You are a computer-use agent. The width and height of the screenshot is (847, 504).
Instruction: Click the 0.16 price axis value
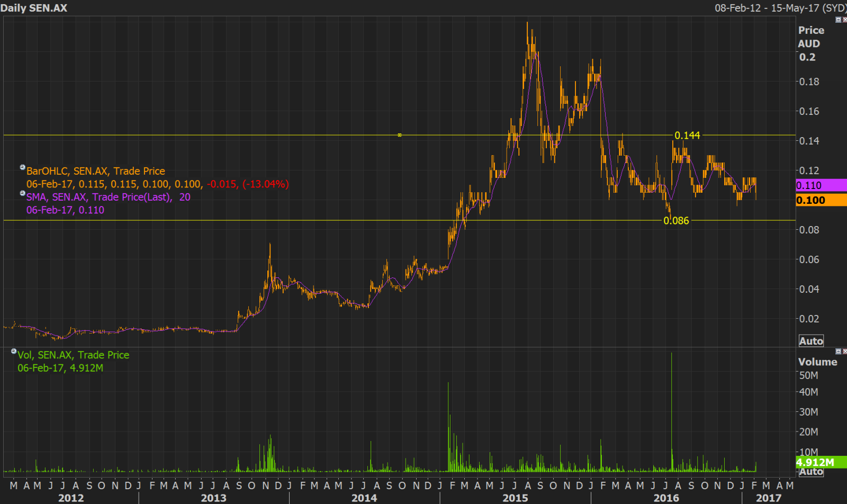coord(809,111)
